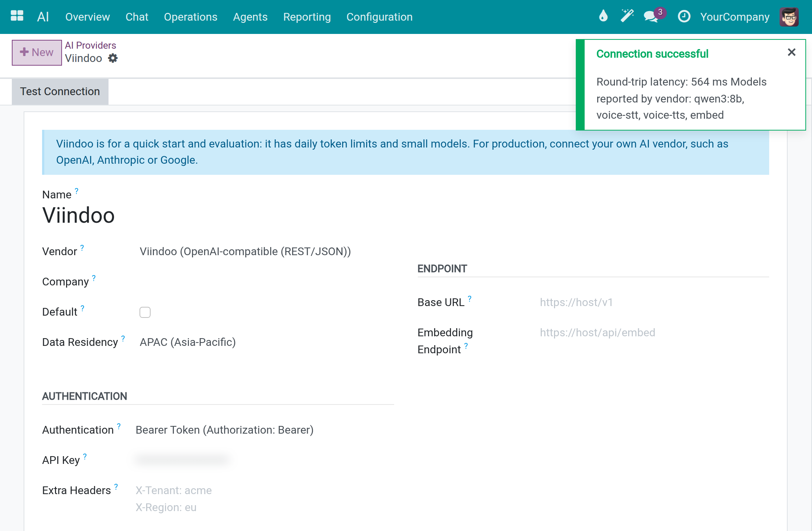Open the Chat menu
812x531 pixels.
click(x=137, y=17)
